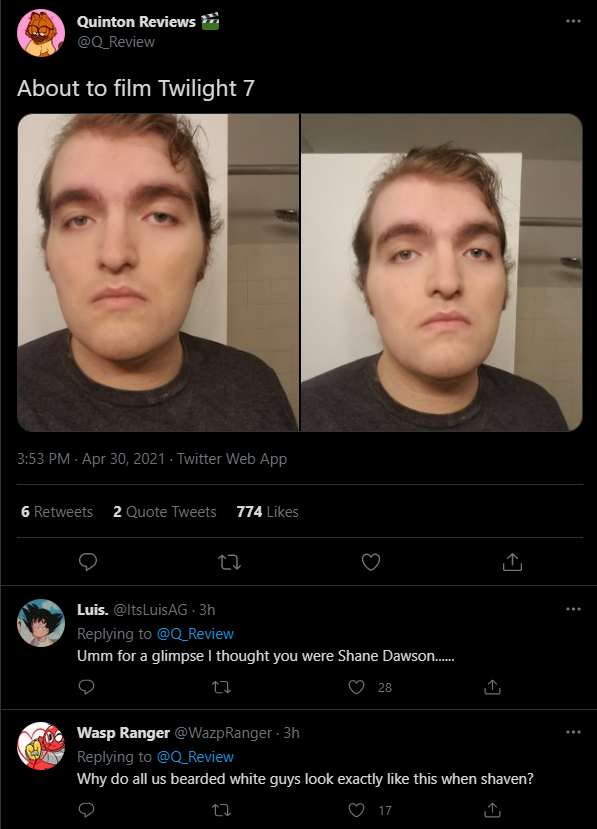This screenshot has width=597, height=829.
Task: Share Wasp Ranger's reply
Action: [x=492, y=810]
